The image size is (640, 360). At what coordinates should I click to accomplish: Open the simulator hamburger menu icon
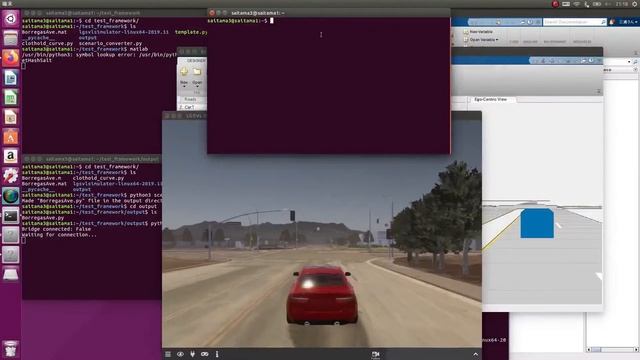tap(168, 354)
